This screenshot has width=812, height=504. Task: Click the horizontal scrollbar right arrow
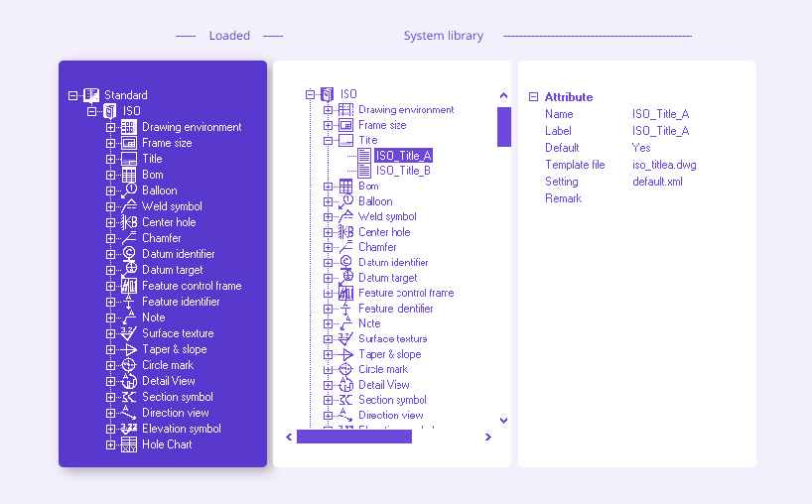(x=488, y=437)
